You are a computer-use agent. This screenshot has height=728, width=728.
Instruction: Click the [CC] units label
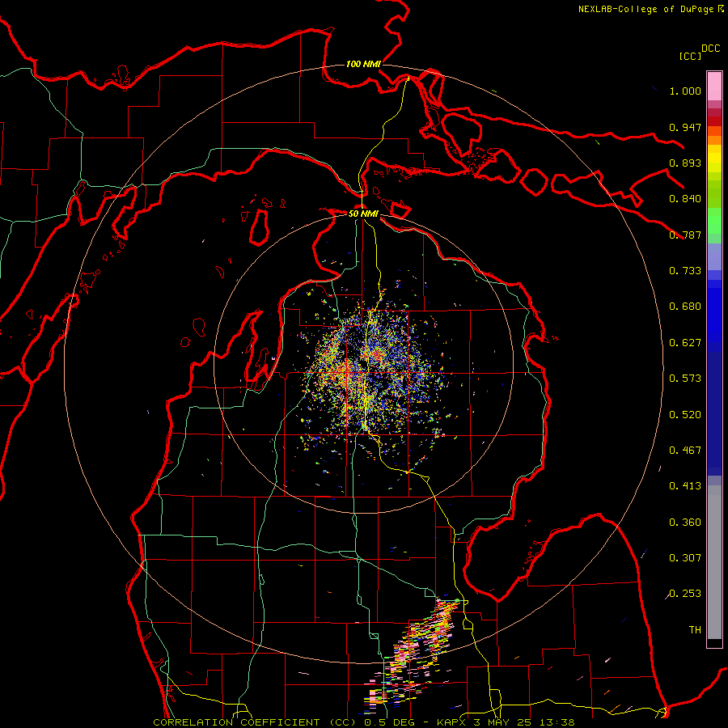pyautogui.click(x=691, y=56)
